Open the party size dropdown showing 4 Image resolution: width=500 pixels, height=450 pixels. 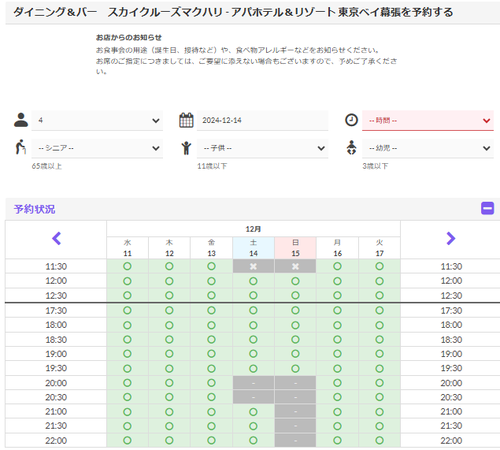pyautogui.click(x=97, y=120)
